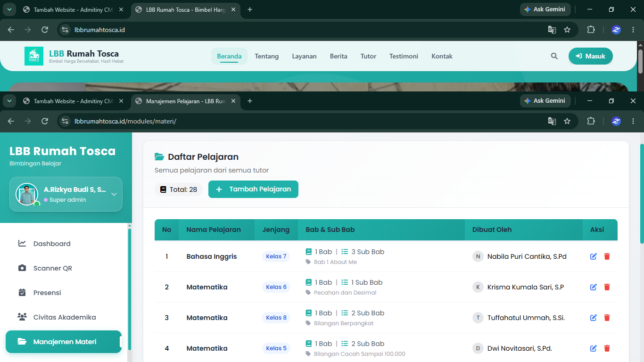Open Layanan in the homepage navigation

[x=304, y=56]
